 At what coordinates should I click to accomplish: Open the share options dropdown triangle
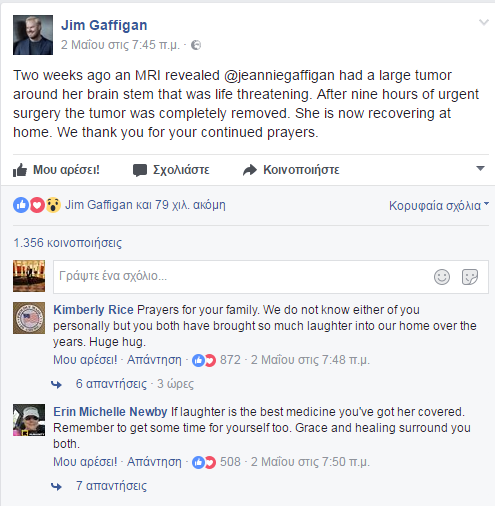[480, 168]
